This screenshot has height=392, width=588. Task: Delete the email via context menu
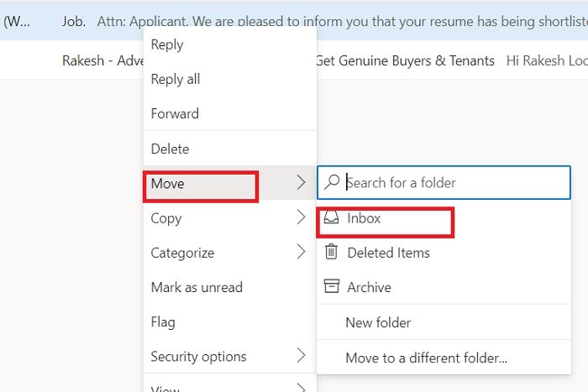pyautogui.click(x=170, y=149)
